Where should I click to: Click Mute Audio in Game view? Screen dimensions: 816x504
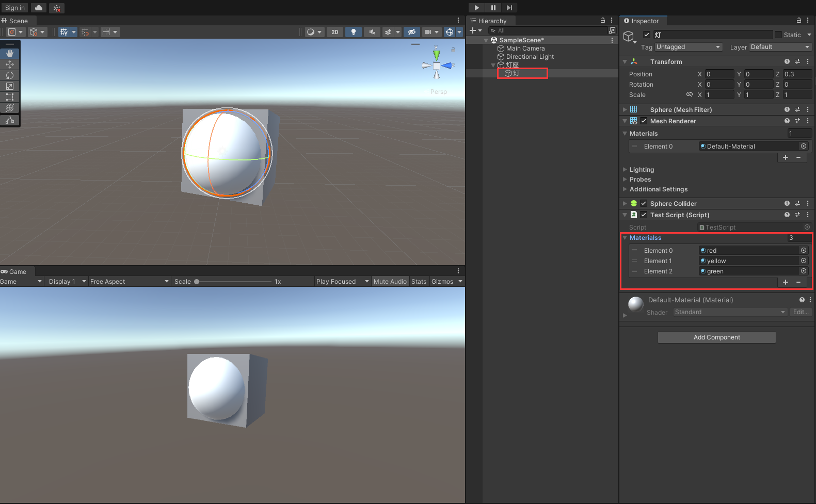click(390, 282)
